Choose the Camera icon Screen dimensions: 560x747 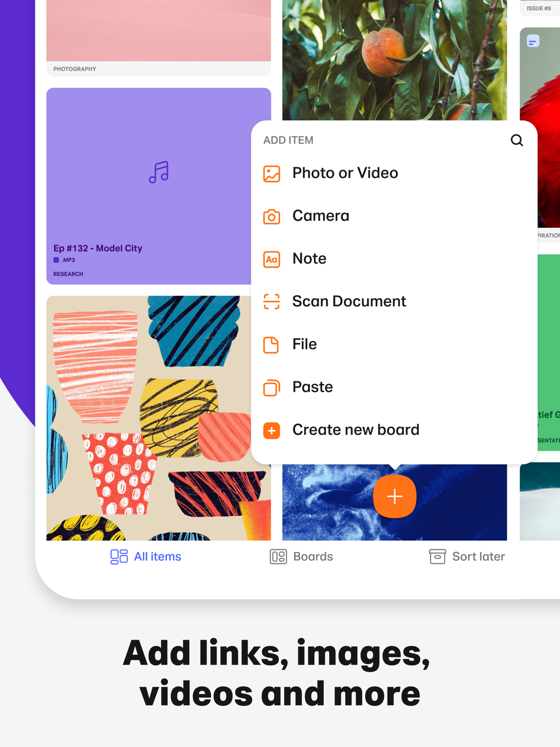(272, 216)
